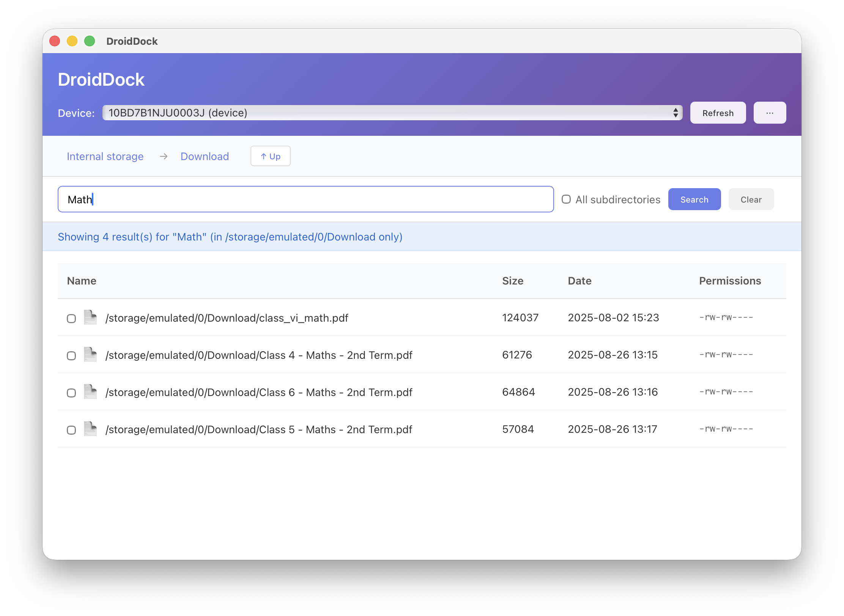The height and width of the screenshot is (616, 844).
Task: Click the breadcrumb arrow separator
Action: (164, 156)
